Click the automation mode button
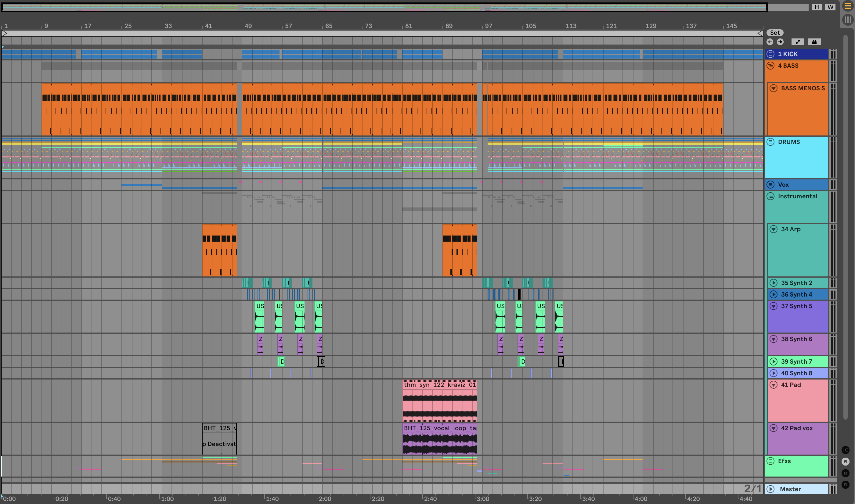855x504 pixels. 798,42
